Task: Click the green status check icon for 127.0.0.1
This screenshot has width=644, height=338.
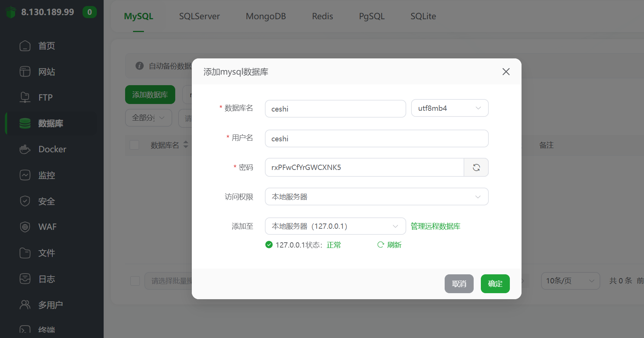Action: [269, 245]
